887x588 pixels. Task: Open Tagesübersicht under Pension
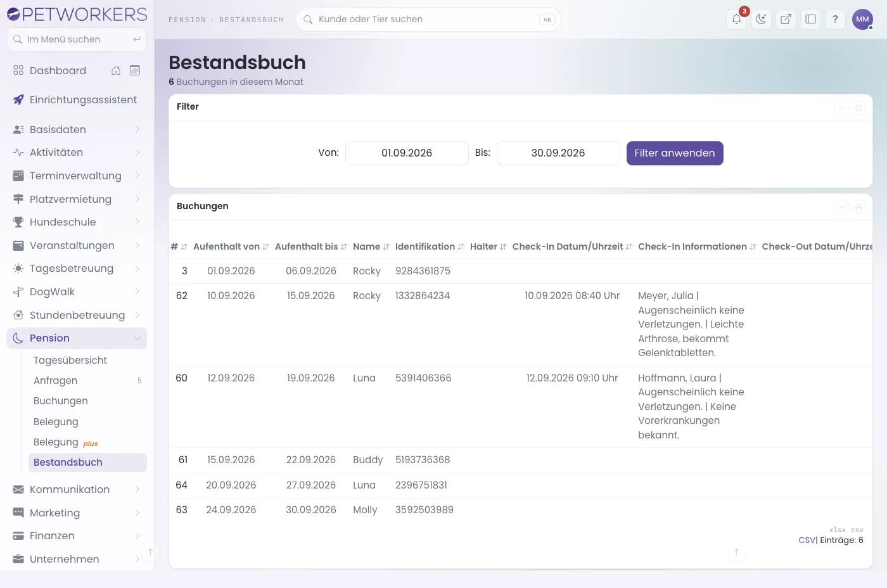[x=87, y=360]
